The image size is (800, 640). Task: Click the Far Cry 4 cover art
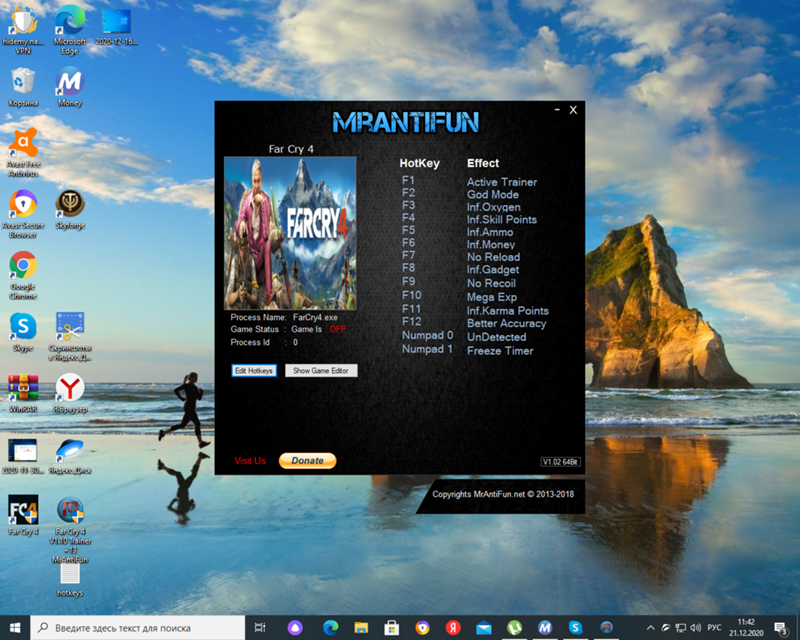pos(290,233)
